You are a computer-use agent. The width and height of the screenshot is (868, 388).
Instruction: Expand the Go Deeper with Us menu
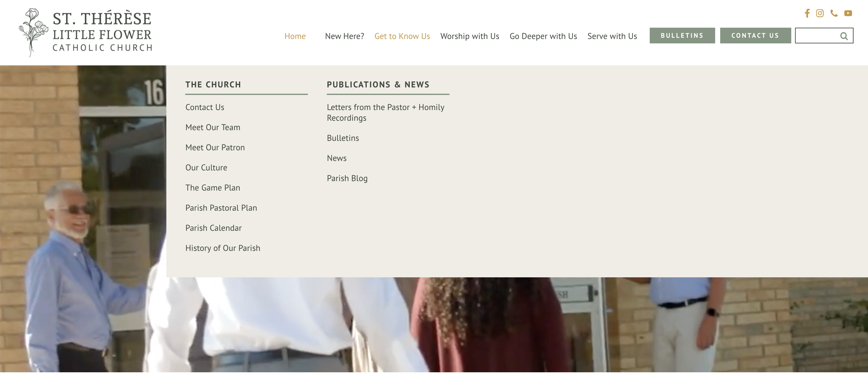543,36
